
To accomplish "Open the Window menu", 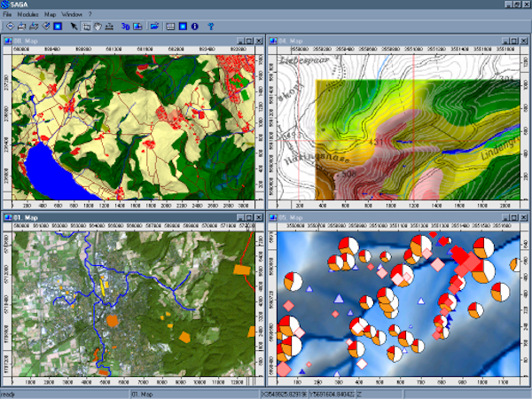I will click(x=71, y=15).
